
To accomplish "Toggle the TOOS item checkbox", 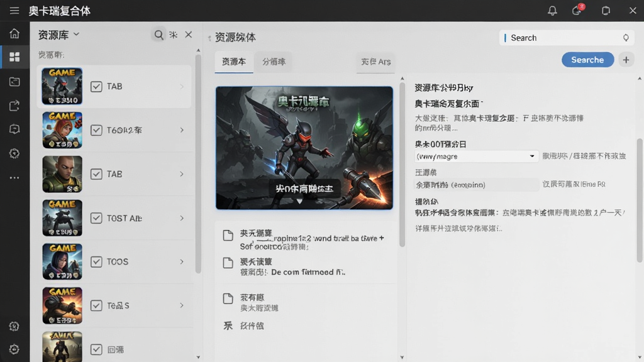I will pos(96,262).
